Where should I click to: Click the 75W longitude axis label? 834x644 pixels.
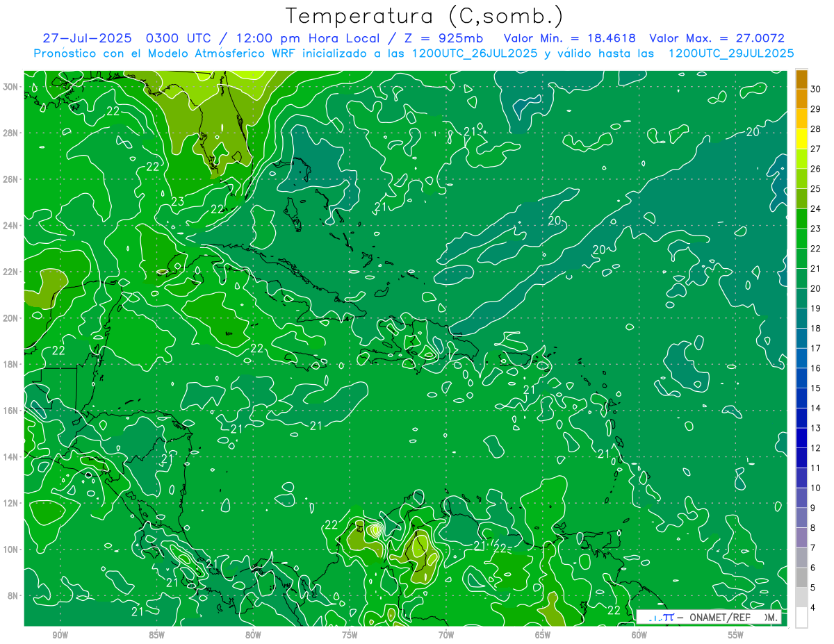pyautogui.click(x=350, y=635)
